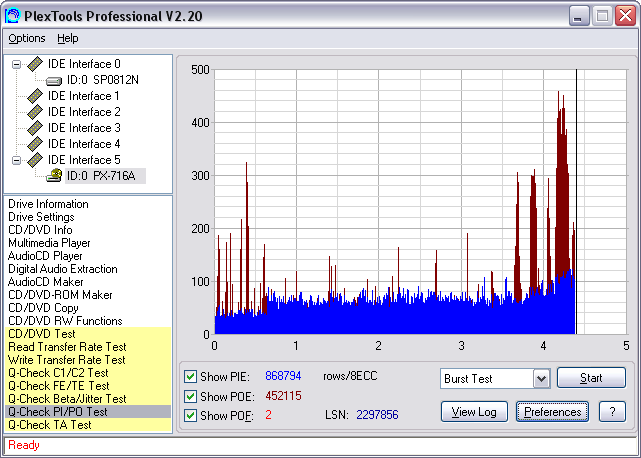Open Multimedia Player function

[49, 243]
